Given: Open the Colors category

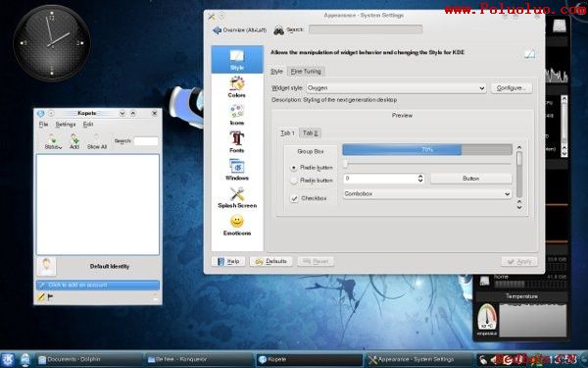Looking at the screenshot, I should click(236, 86).
